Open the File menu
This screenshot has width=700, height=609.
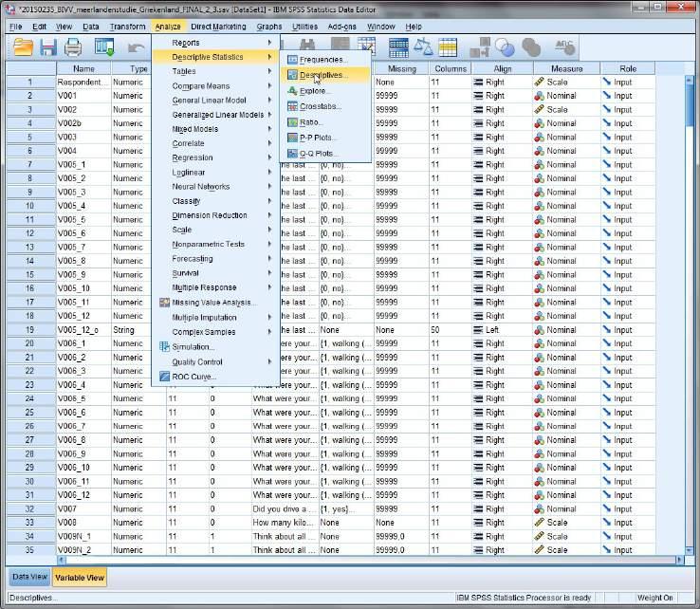15,27
